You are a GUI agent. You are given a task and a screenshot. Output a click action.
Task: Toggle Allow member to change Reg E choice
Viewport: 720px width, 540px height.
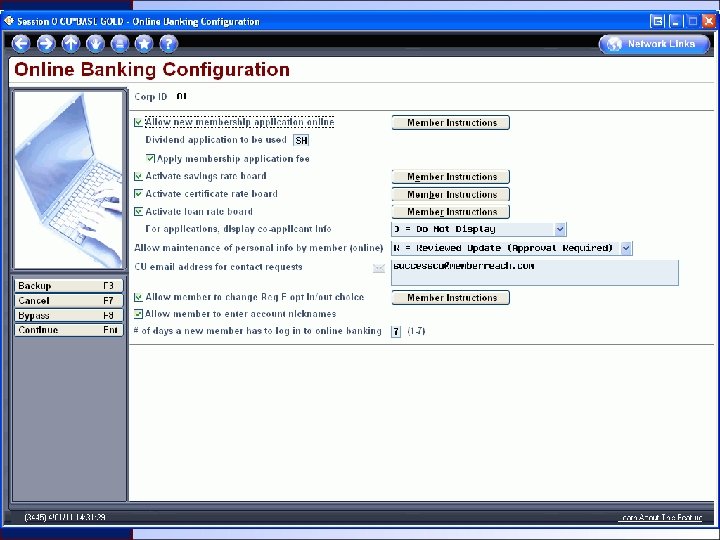point(138,298)
